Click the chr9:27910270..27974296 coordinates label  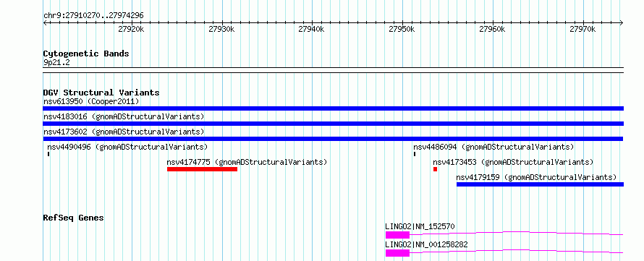coord(93,16)
